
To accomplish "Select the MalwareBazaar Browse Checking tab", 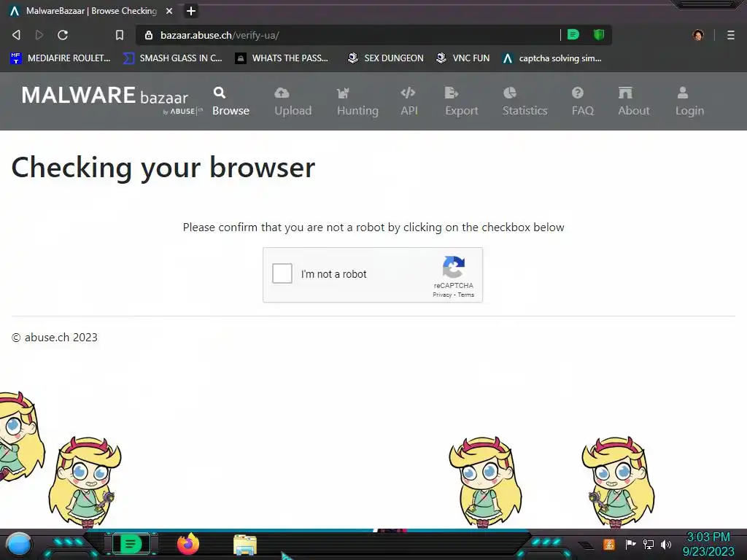I will coord(90,11).
